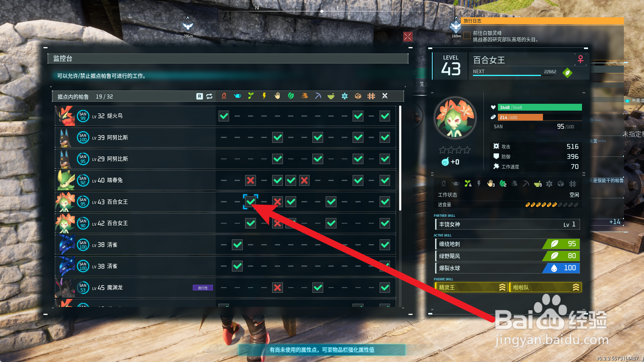
Task: Toggle red X planting checkbox for 踏春兔
Action: click(251, 180)
